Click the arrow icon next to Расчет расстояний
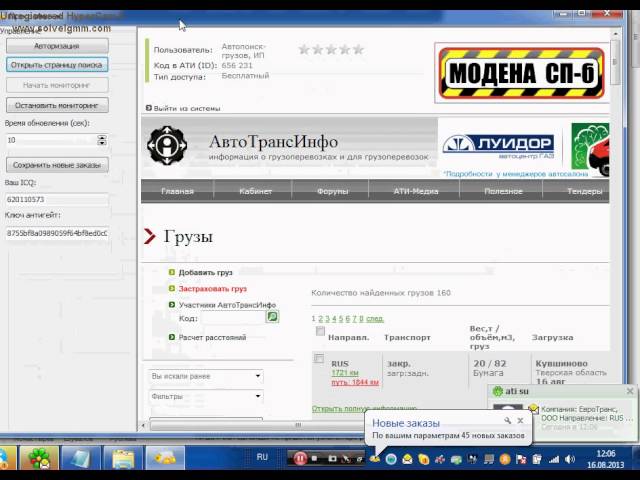The height and width of the screenshot is (480, 640). tap(172, 337)
